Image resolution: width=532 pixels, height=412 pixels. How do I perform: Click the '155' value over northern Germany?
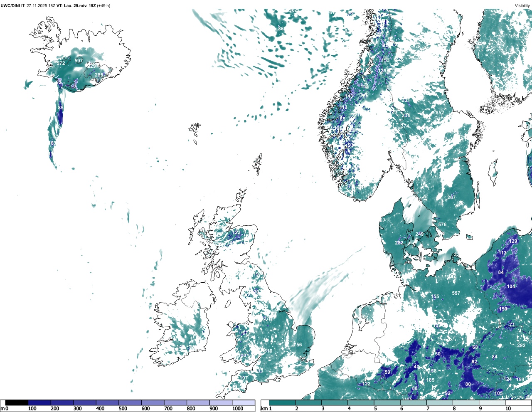[435, 297]
